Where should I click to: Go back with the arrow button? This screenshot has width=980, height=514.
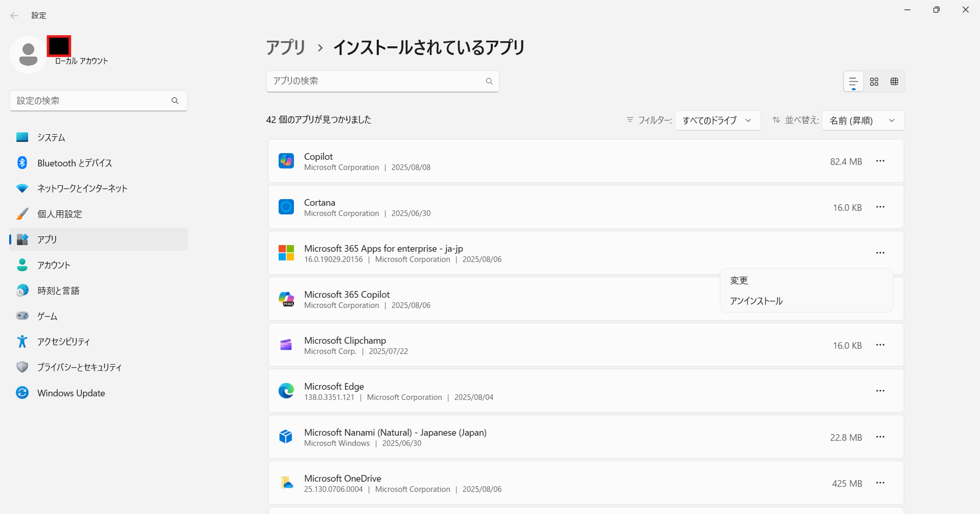(14, 16)
